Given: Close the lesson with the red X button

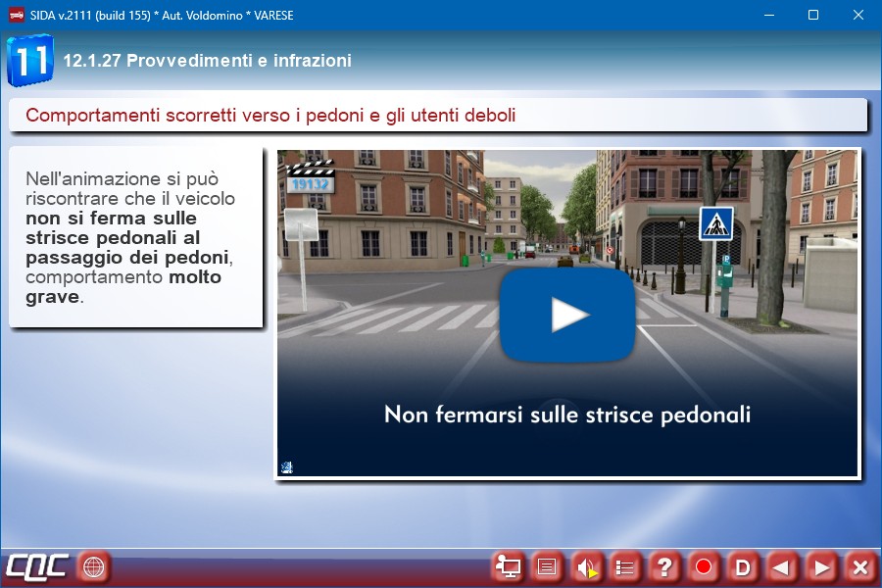Looking at the screenshot, I should pos(859,566).
